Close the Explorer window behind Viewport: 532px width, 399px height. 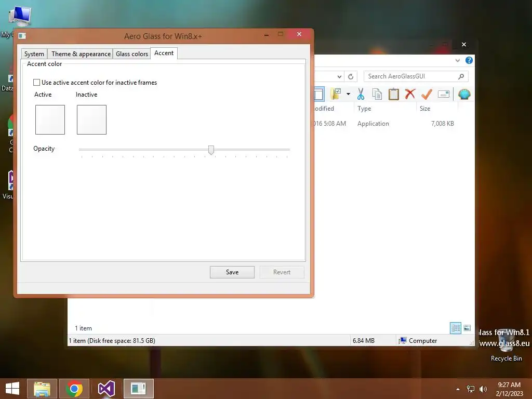[x=464, y=45]
